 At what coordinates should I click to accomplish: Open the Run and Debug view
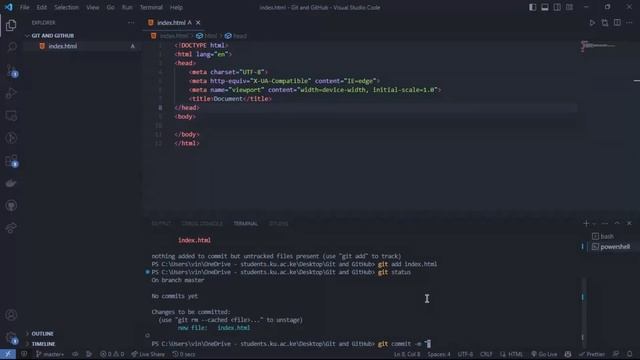point(11,93)
